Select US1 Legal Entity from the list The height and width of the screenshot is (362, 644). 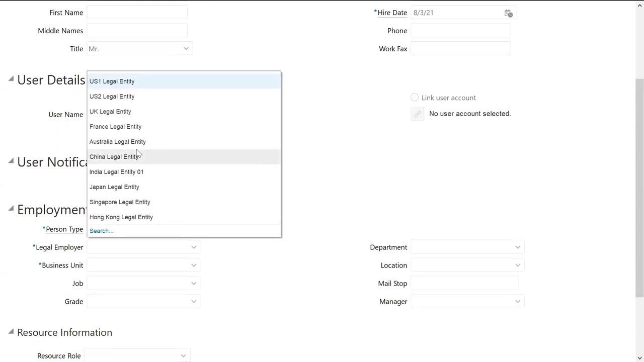point(184,81)
